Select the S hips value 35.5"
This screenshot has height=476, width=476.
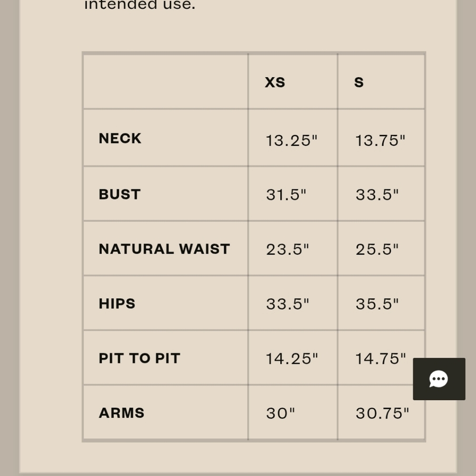(x=377, y=304)
